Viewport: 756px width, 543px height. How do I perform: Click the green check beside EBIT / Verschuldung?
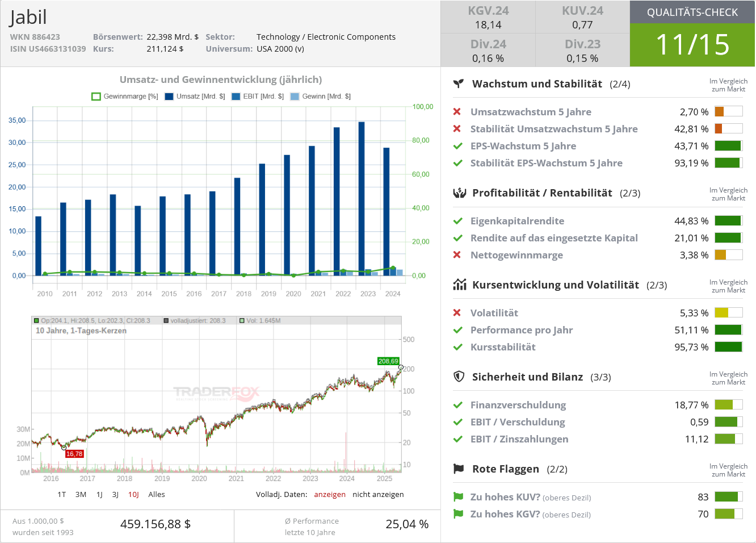pyautogui.click(x=457, y=422)
